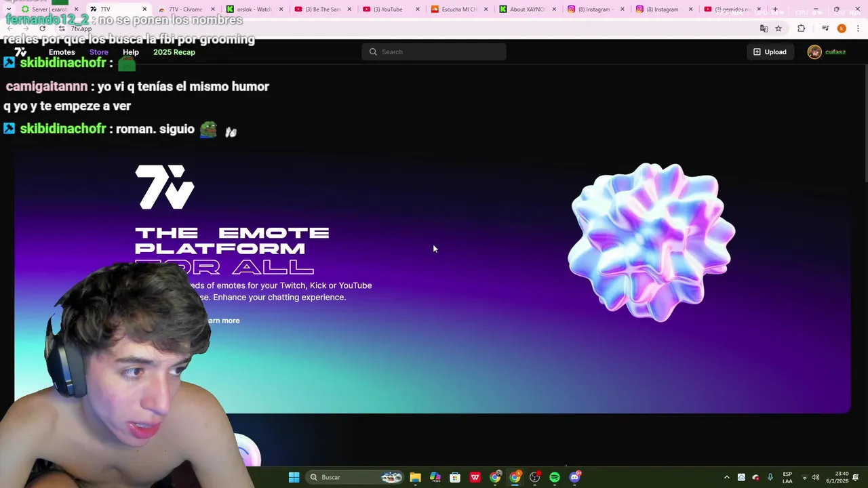Open the Chrome extensions puzzle icon

[x=802, y=28]
